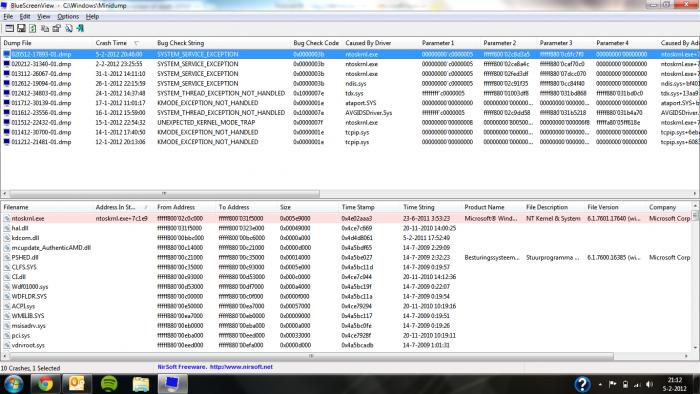
Task: Click lower pane vertical scrollbar down arrow
Action: pyautogui.click(x=696, y=348)
